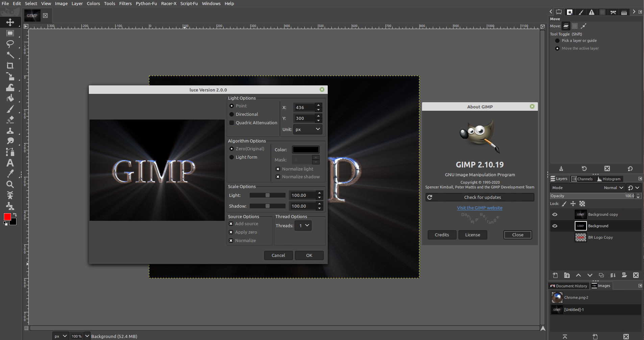Select the Paths tool
This screenshot has height=340, width=644.
pyautogui.click(x=10, y=152)
